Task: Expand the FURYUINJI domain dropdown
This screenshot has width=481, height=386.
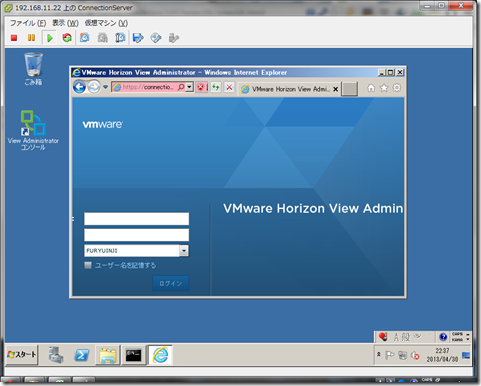Action: [184, 251]
